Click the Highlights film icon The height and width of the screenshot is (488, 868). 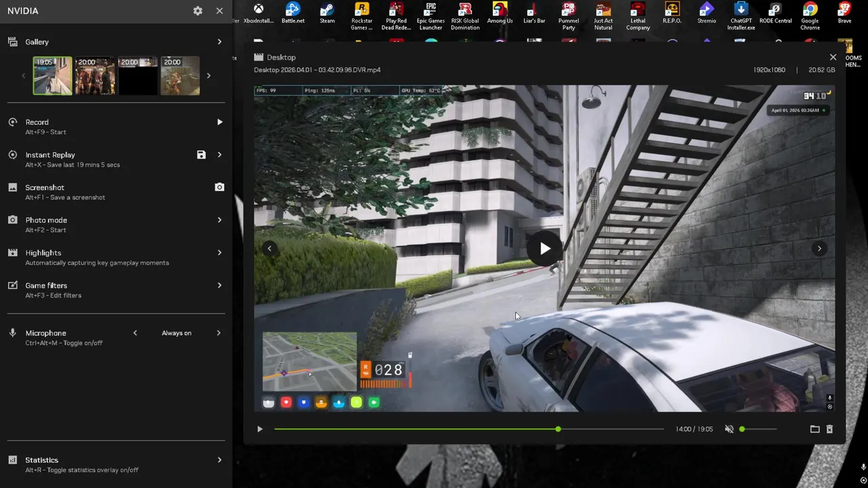(12, 252)
